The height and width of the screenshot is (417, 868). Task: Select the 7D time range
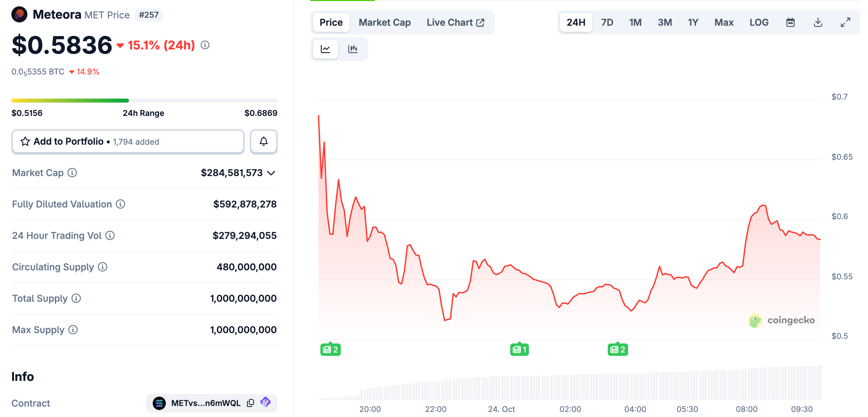click(x=607, y=23)
